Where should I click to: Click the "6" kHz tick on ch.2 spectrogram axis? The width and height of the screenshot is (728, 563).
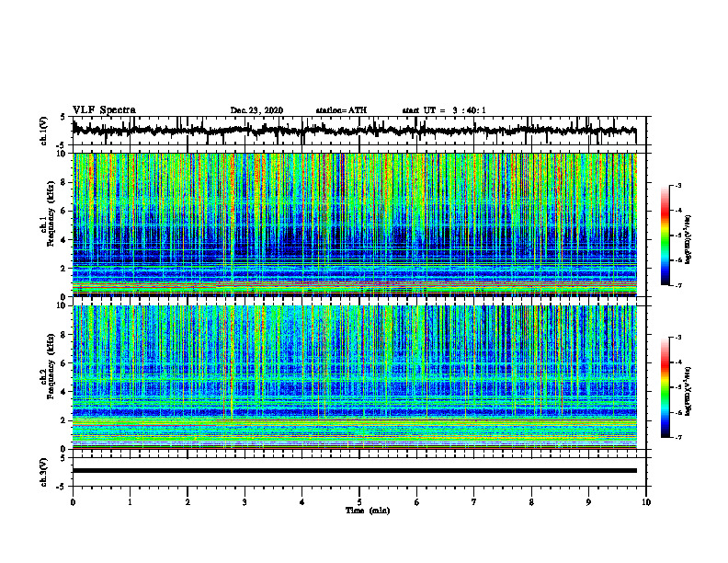[x=64, y=362]
